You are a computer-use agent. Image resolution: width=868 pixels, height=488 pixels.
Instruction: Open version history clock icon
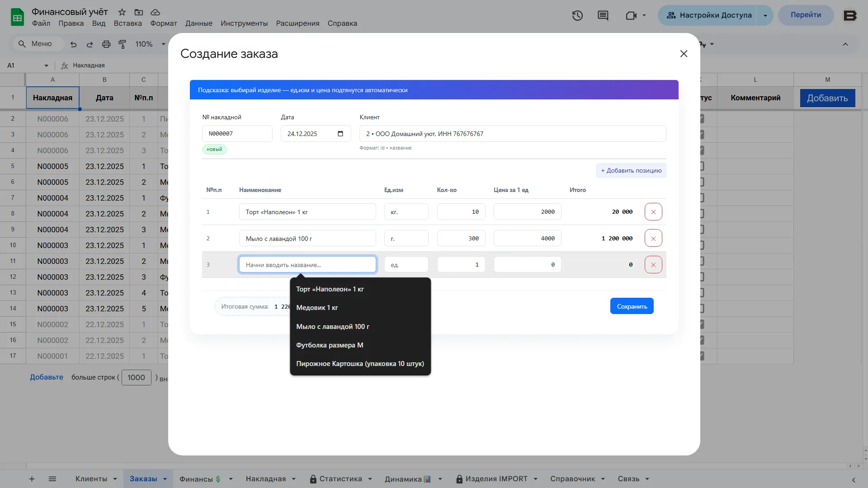pyautogui.click(x=577, y=16)
